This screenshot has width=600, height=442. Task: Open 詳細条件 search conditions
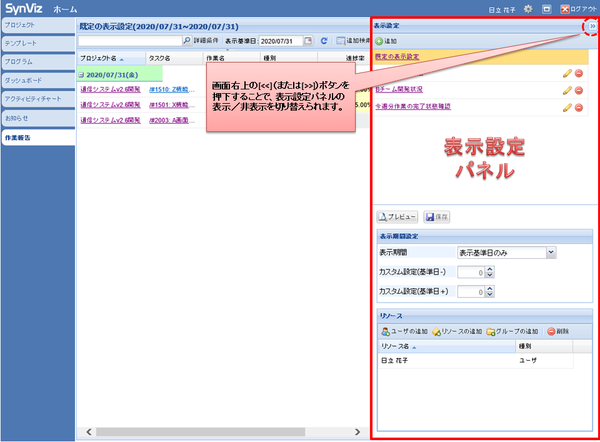[x=206, y=41]
